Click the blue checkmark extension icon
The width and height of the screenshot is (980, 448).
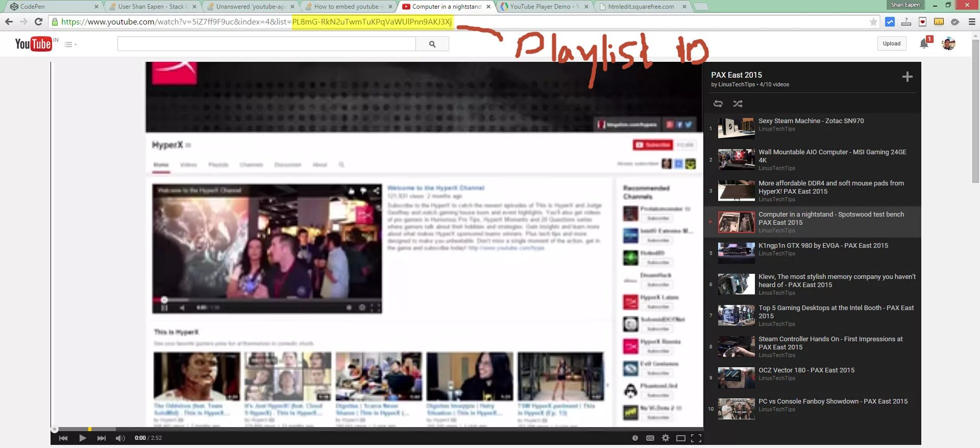(890, 22)
